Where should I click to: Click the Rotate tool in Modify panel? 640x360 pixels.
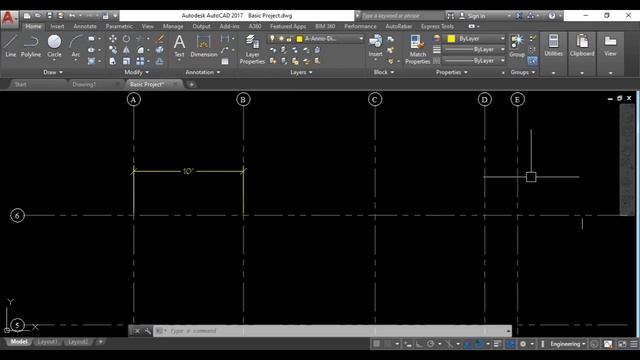pyautogui.click(x=126, y=39)
